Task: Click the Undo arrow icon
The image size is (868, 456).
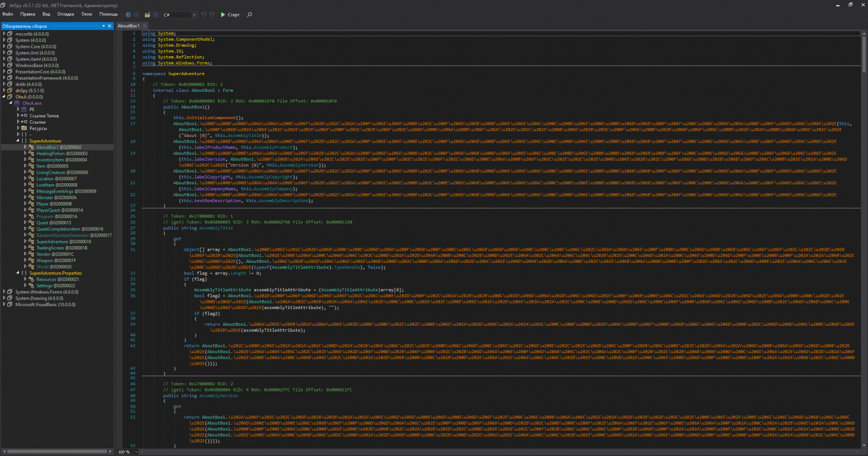Action: coord(204,14)
